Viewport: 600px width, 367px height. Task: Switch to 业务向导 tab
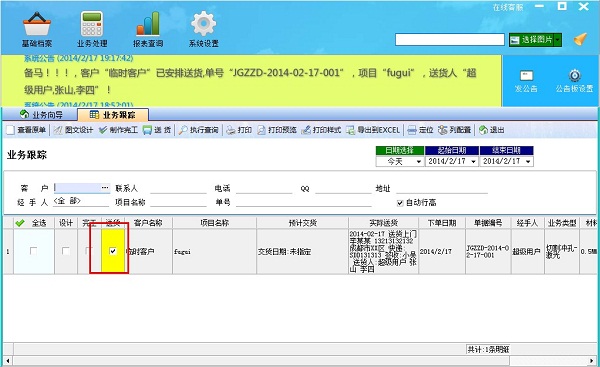coord(41,115)
